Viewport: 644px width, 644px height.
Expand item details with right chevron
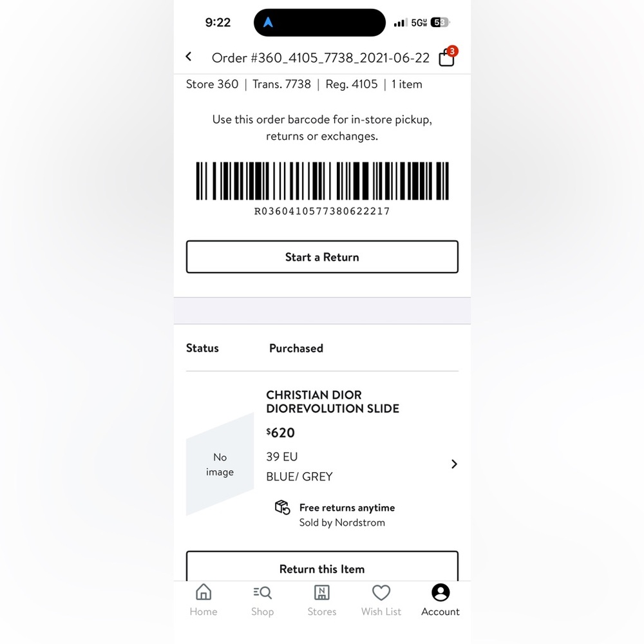[x=454, y=464]
